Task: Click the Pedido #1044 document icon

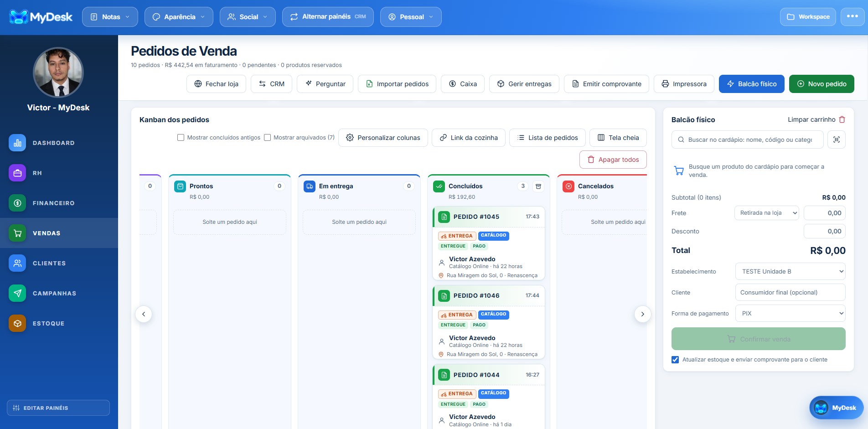Action: [x=444, y=375]
